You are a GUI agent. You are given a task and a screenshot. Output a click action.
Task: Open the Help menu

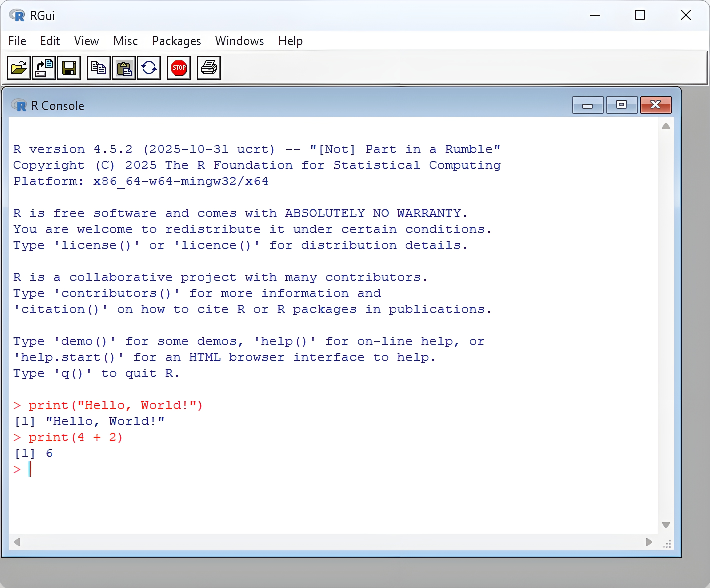click(x=290, y=41)
